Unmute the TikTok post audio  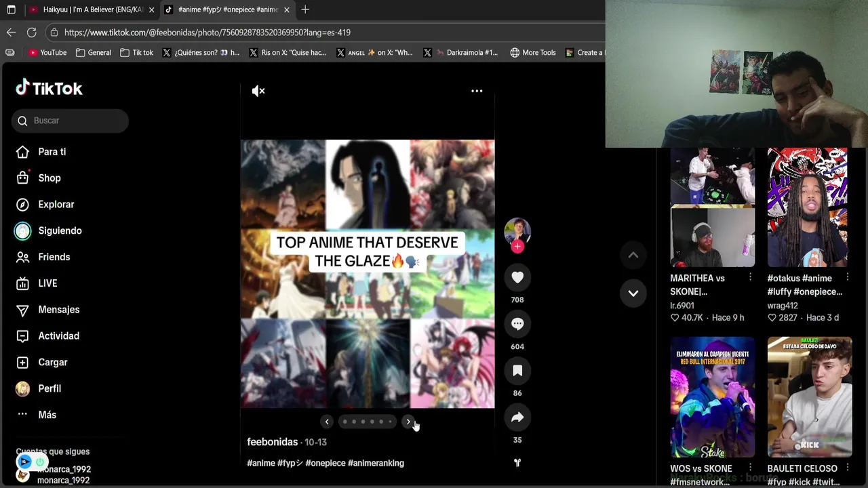pos(258,91)
